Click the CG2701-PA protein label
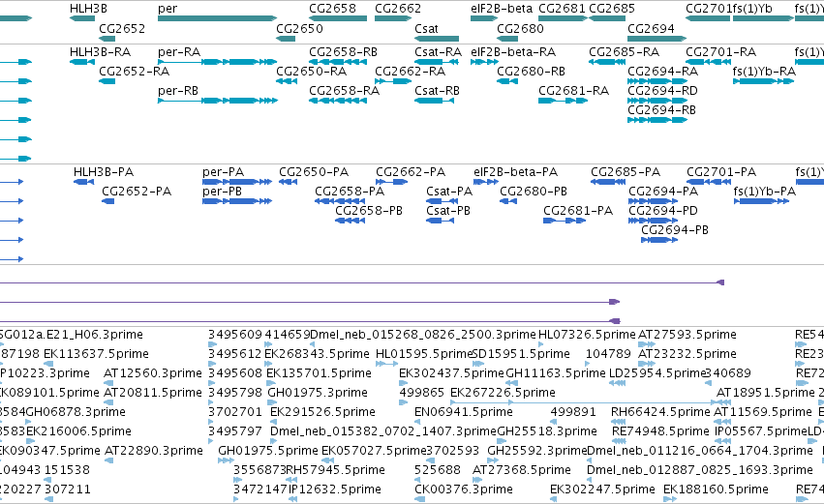This screenshot has height=504, width=824. pyautogui.click(x=721, y=172)
